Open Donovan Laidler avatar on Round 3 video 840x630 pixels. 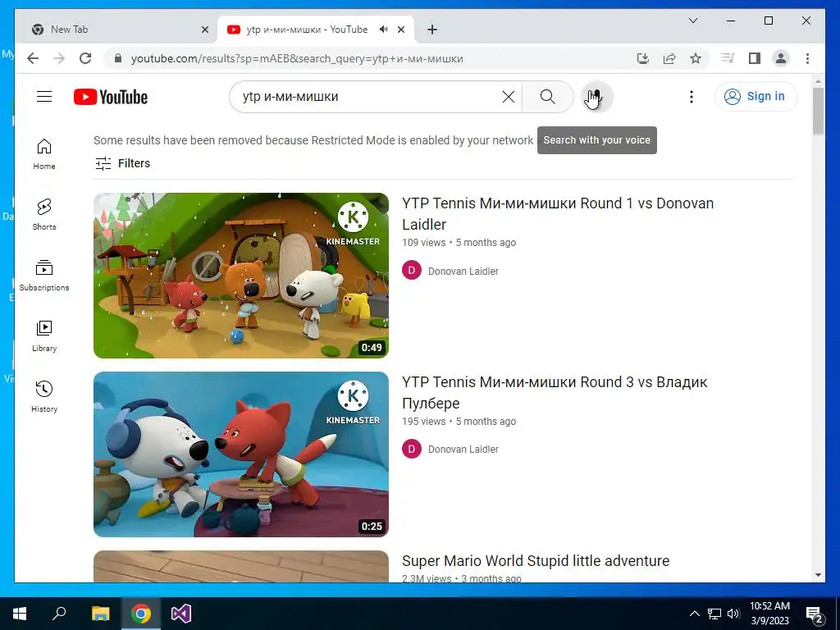[412, 449]
